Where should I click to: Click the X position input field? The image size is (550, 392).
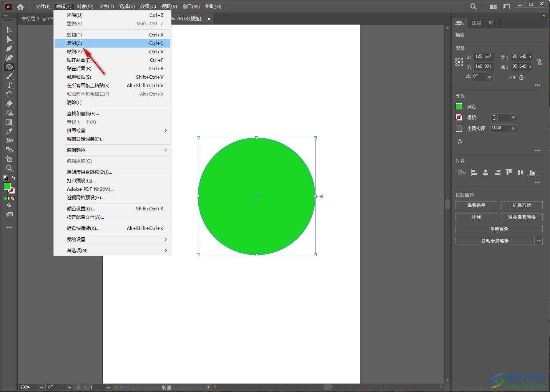coord(483,56)
